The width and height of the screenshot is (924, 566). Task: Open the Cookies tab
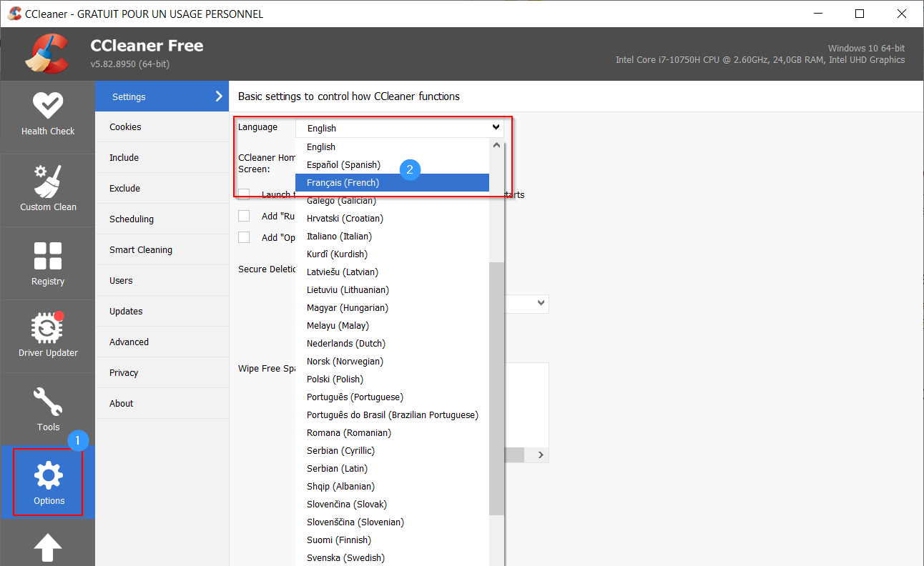coord(162,127)
